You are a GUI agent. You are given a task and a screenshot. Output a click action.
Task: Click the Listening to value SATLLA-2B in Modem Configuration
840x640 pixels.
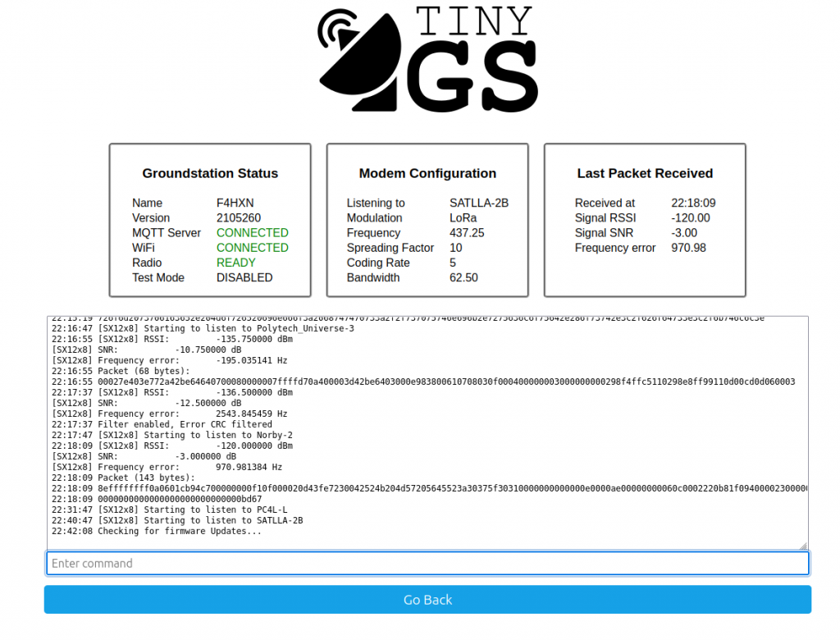(479, 203)
